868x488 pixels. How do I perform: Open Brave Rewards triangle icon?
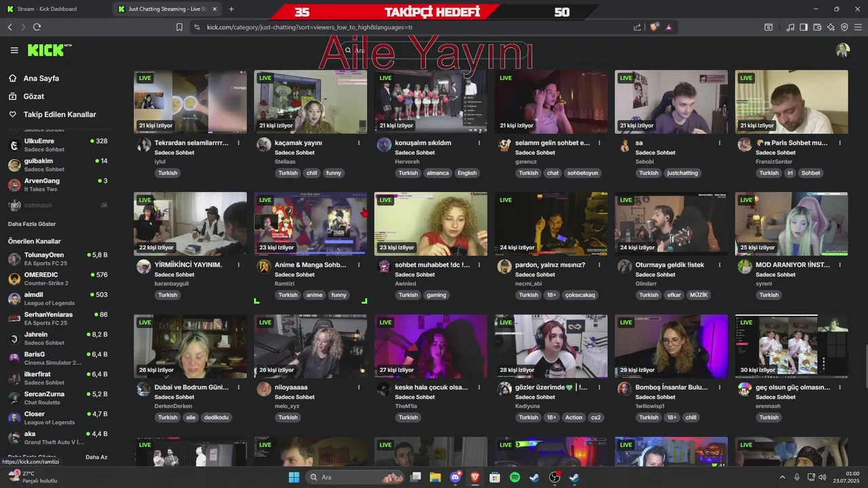[x=669, y=27]
